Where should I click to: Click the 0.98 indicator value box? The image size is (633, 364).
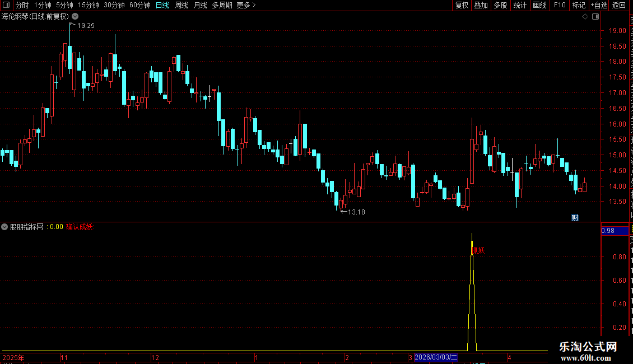[x=615, y=230]
